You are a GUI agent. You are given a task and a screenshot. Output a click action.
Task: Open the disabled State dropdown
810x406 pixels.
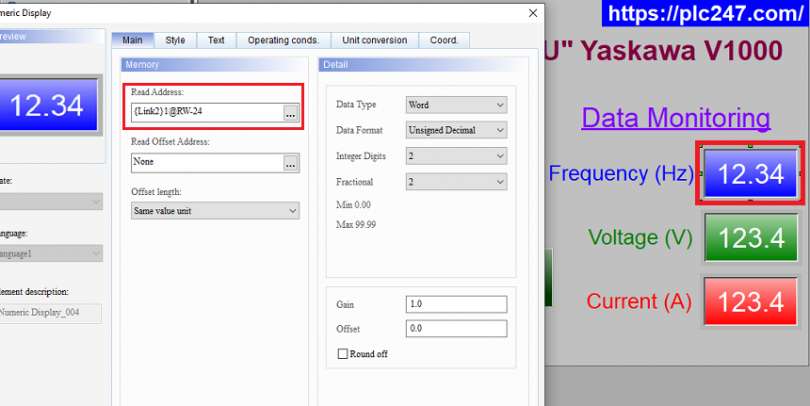51,201
